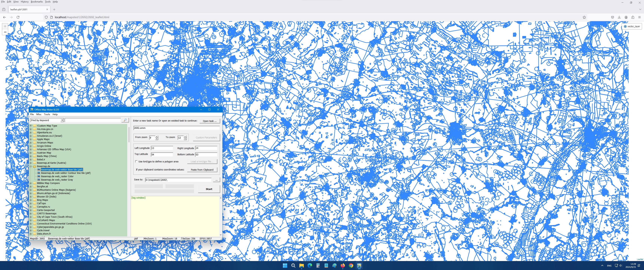Switch to Firefox in the taskbar
644x270 pixels.
click(343, 265)
